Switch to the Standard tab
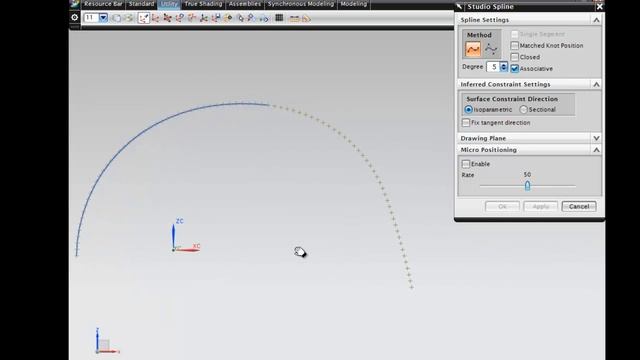 coord(142,4)
